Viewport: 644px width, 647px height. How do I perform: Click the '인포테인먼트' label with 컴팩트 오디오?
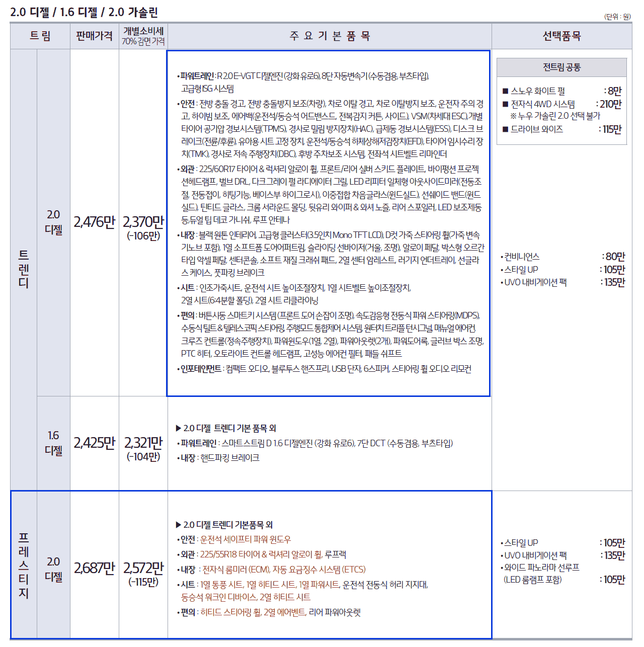point(201,369)
